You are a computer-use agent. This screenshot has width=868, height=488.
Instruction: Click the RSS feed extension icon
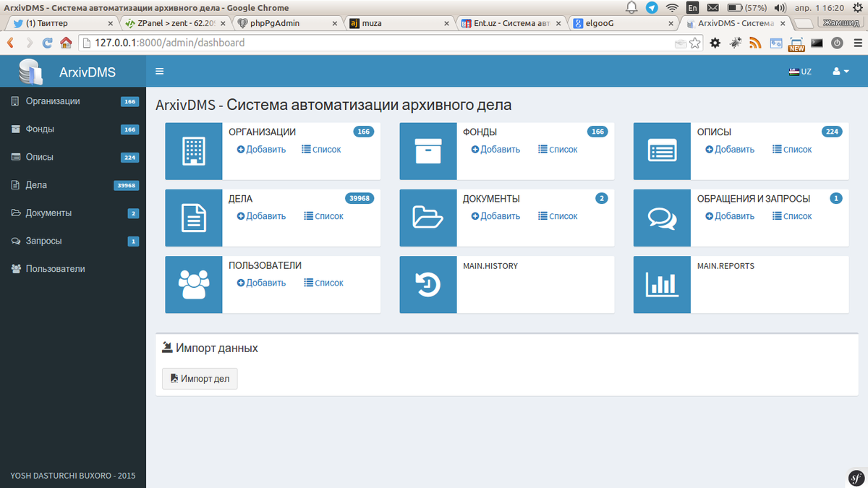755,43
